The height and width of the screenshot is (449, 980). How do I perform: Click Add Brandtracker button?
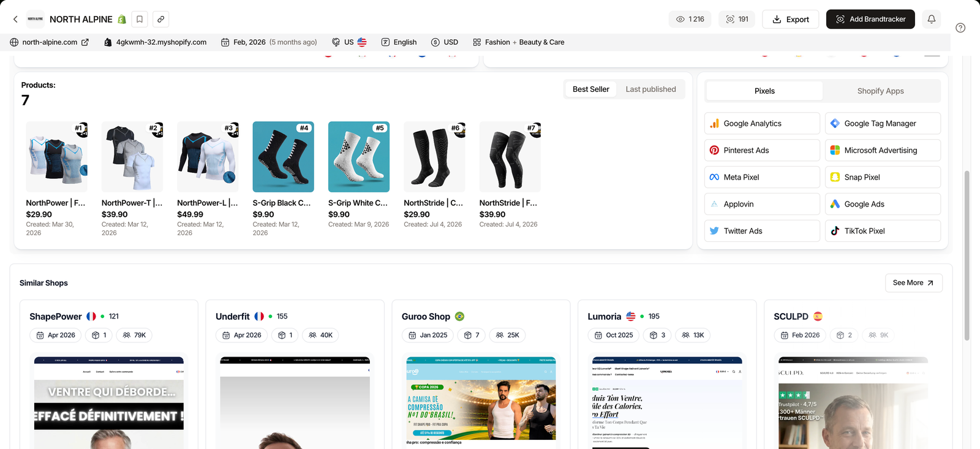pos(870,19)
